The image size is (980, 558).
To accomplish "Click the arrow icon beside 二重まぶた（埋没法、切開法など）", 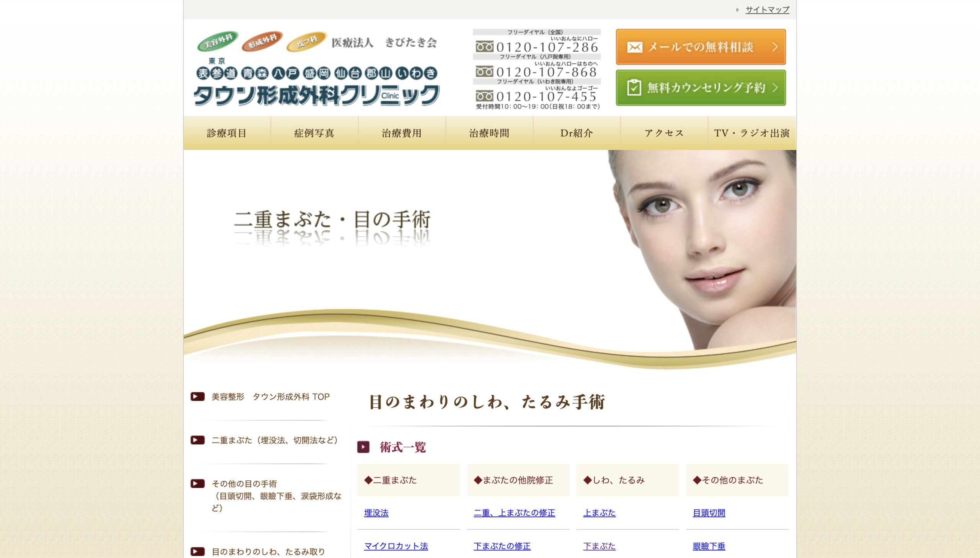I will coord(198,440).
